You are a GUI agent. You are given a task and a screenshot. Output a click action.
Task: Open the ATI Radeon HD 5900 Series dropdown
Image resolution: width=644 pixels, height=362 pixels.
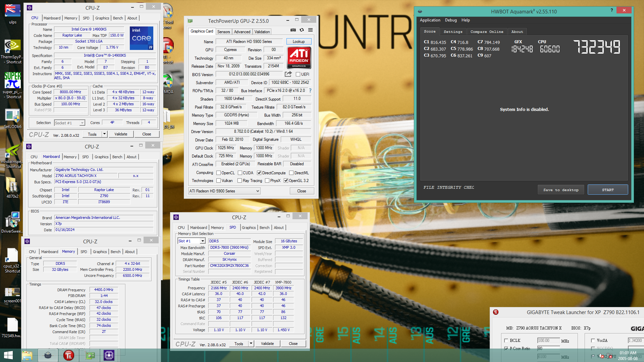pyautogui.click(x=224, y=191)
